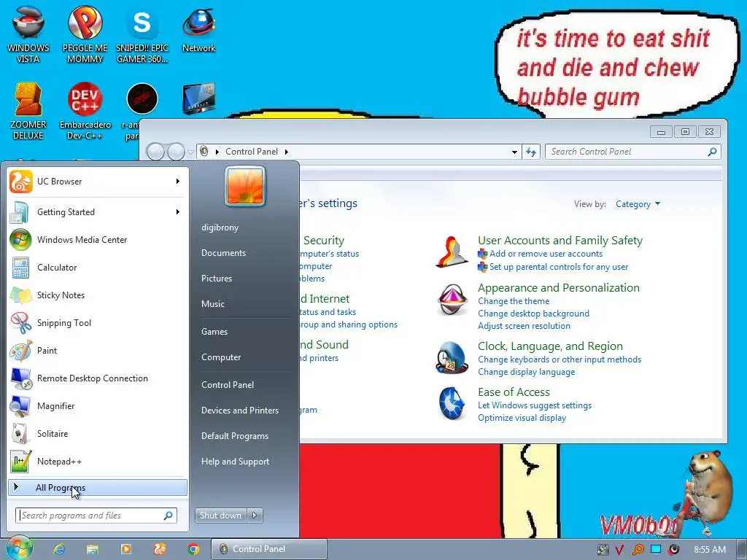The height and width of the screenshot is (560, 747).
Task: Open the Embarcadero Dev-C++ desktop icon
Action: point(85,112)
